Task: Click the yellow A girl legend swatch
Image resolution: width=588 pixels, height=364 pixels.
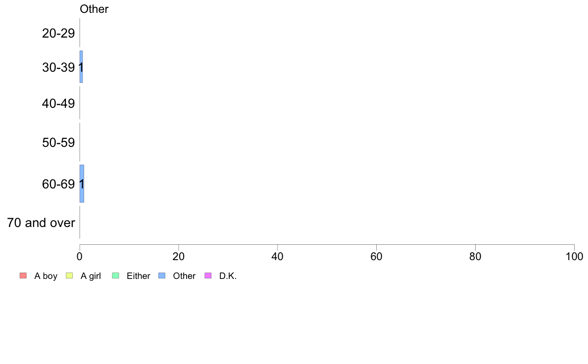Action: (x=69, y=275)
